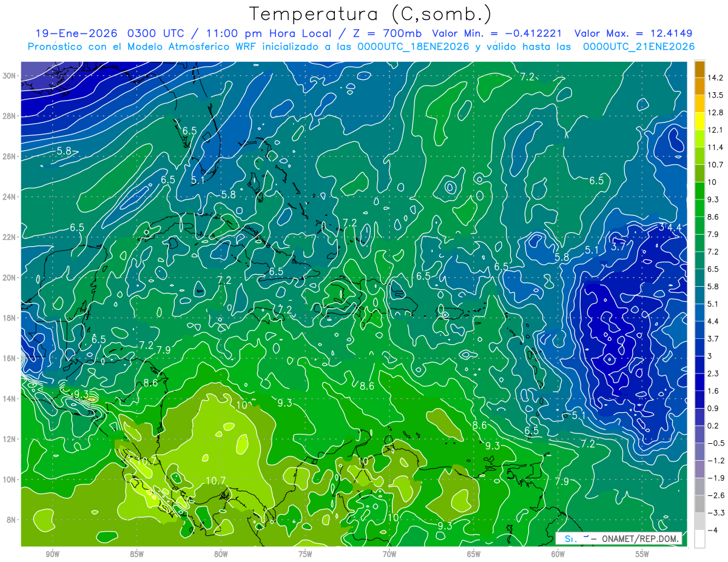Click the 80W longitude axis label
728x562 pixels.
click(x=221, y=554)
